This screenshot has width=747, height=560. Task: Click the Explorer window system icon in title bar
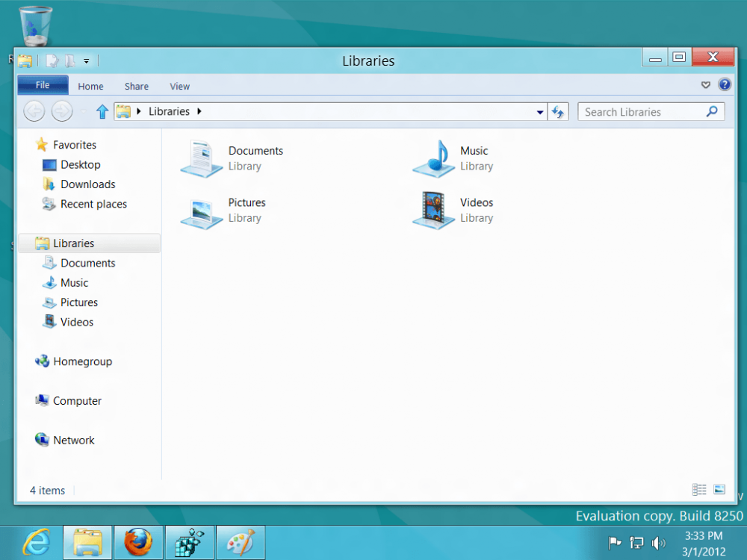pos(25,61)
